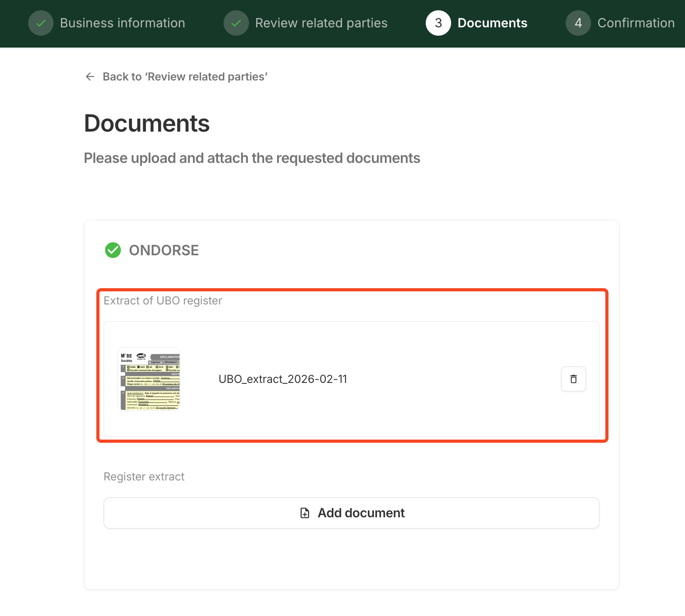Click the Business information step checkmark icon

[x=41, y=23]
